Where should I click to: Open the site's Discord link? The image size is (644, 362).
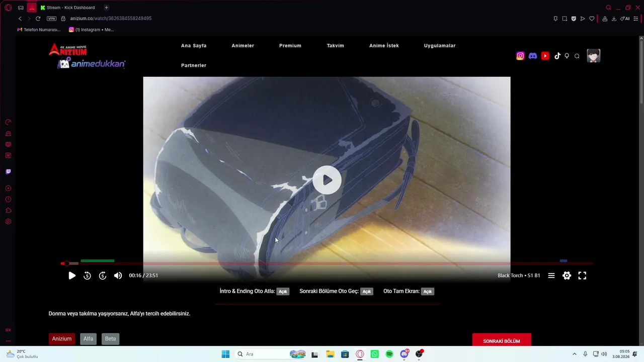pos(533,56)
